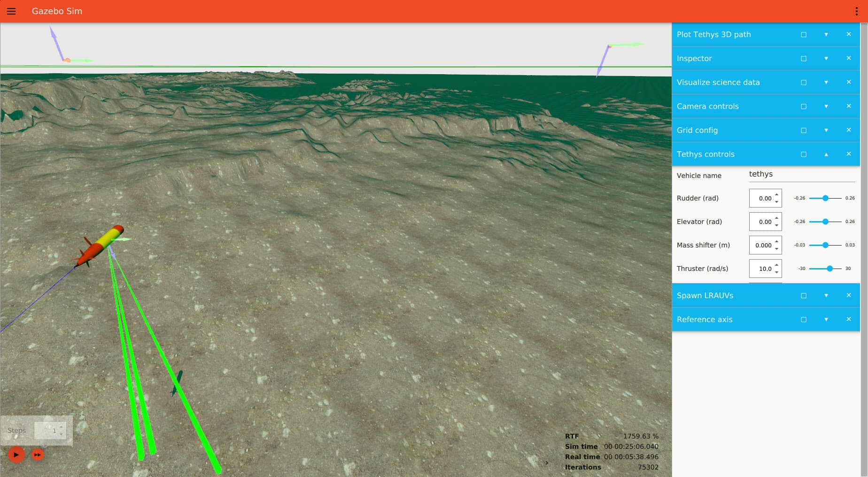Screen dimensions: 868x477
Task: Click the Inspector panel title
Action: pyautogui.click(x=694, y=58)
